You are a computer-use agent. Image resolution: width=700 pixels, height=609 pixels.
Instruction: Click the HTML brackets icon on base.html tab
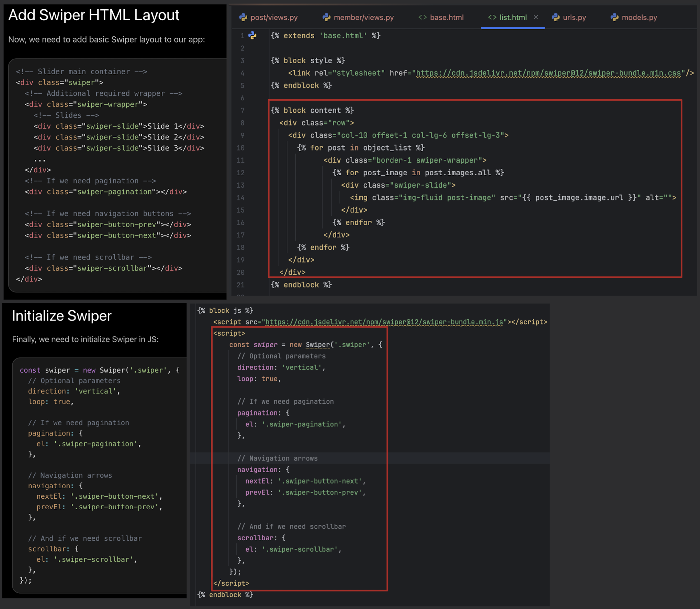click(x=422, y=18)
